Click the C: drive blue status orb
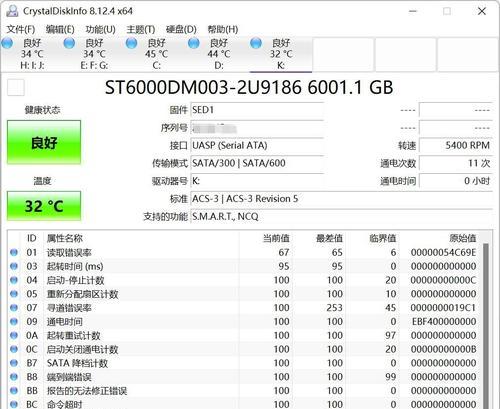Screen dimensions: 500x409 coord(132,43)
